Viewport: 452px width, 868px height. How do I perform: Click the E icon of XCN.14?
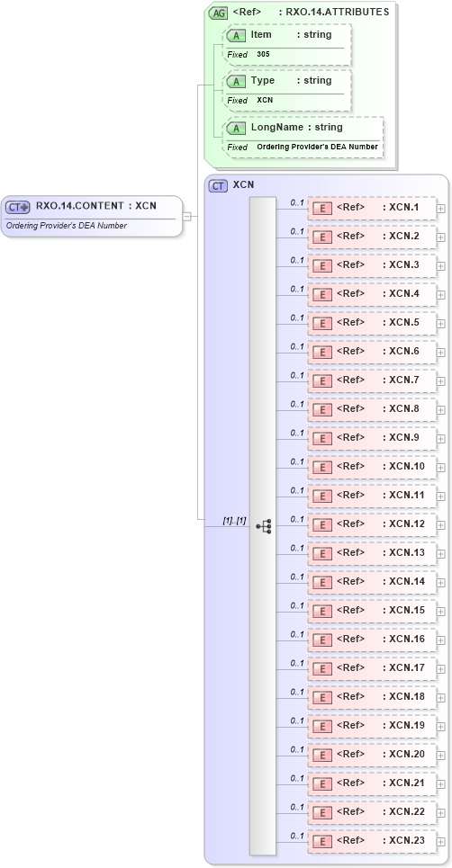322,583
